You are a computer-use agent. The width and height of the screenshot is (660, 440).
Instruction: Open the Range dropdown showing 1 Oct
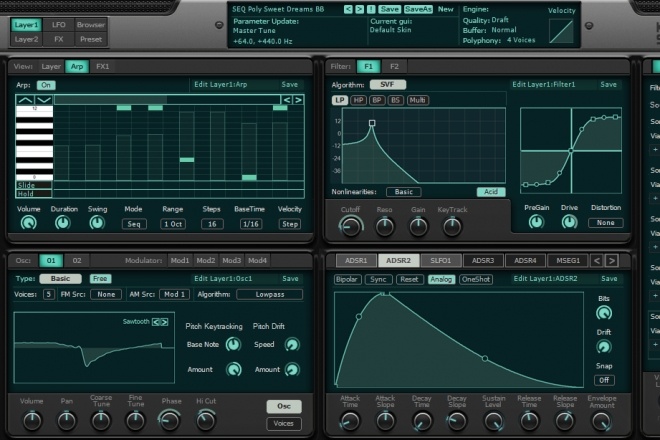pyautogui.click(x=173, y=224)
